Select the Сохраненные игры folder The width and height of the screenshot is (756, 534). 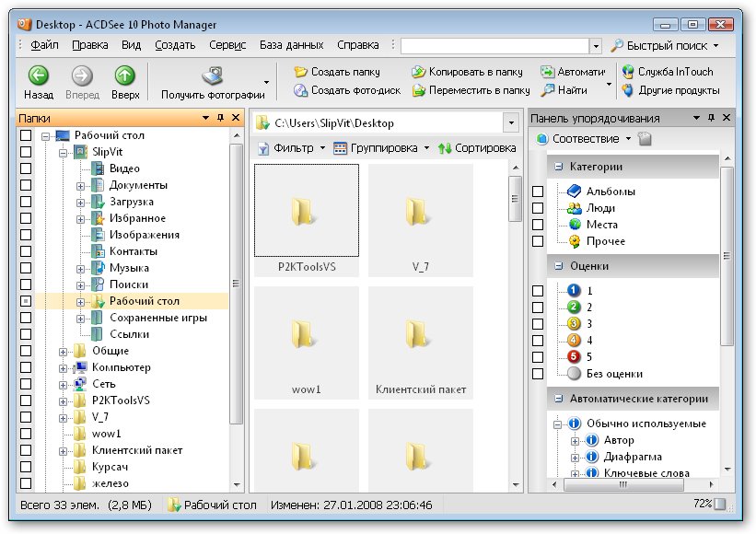pos(158,318)
